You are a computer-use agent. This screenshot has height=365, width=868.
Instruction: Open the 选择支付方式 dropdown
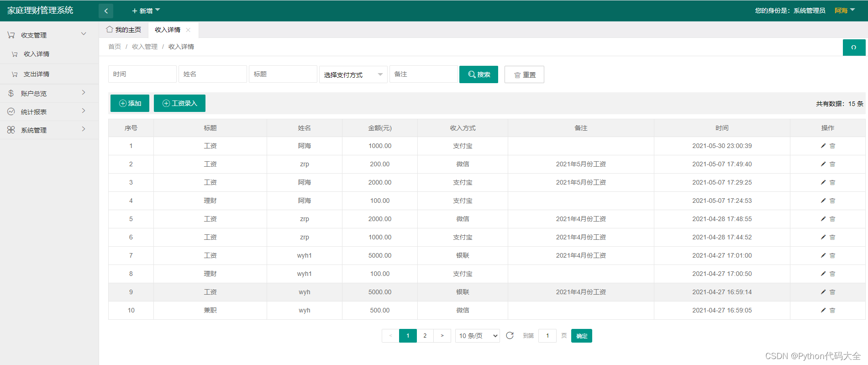[x=353, y=74]
